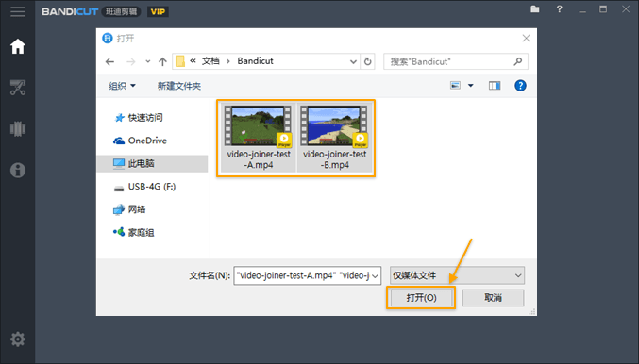639x364 pixels.
Task: Expand the file name history dropdown
Action: [375, 276]
